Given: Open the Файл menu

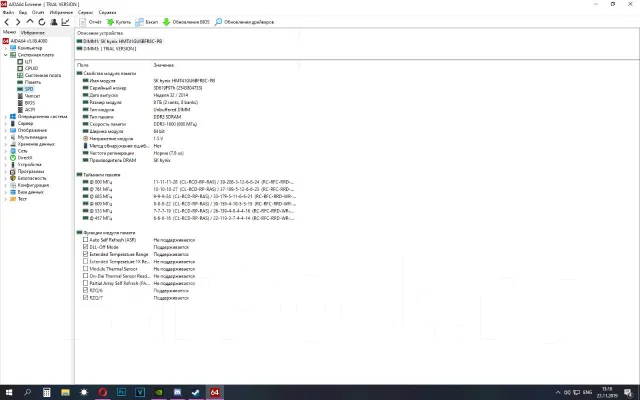Looking at the screenshot, I should coord(8,12).
